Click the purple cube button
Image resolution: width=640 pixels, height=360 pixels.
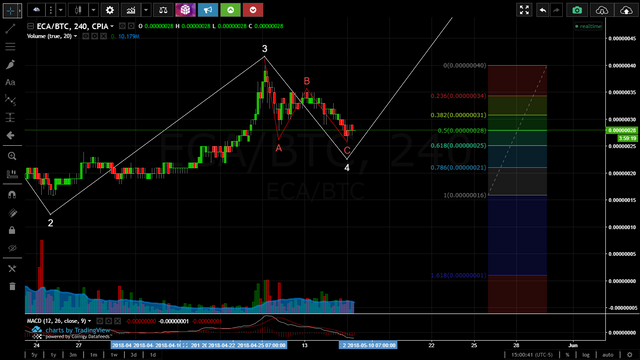coord(185,10)
